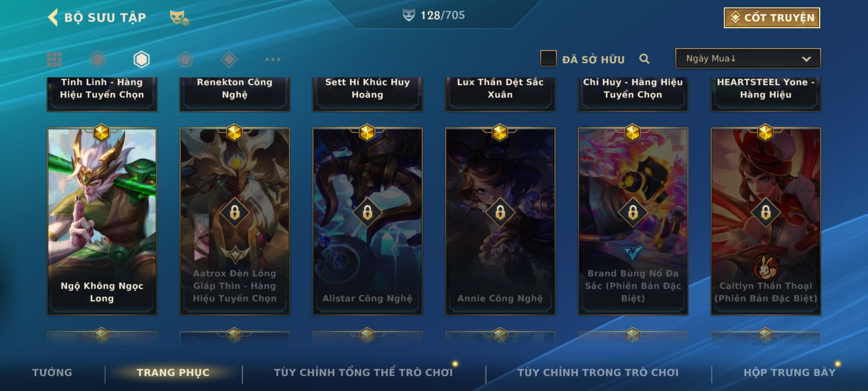Expand the Ngày Mua sort dropdown
The width and height of the screenshot is (868, 391).
[x=748, y=58]
